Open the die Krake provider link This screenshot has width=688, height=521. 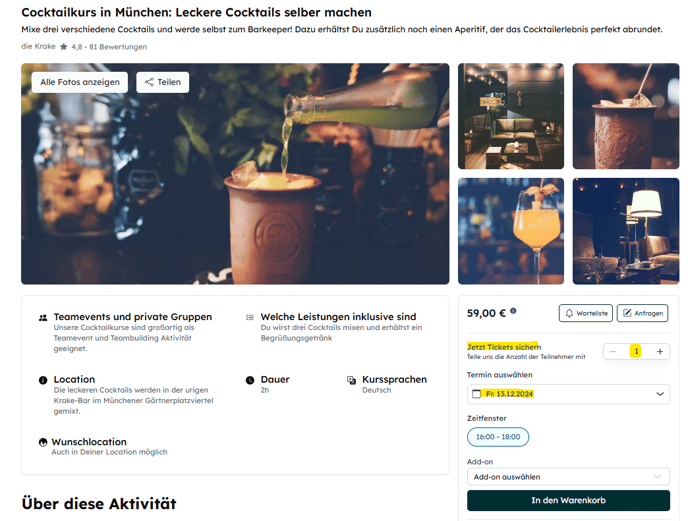point(39,46)
